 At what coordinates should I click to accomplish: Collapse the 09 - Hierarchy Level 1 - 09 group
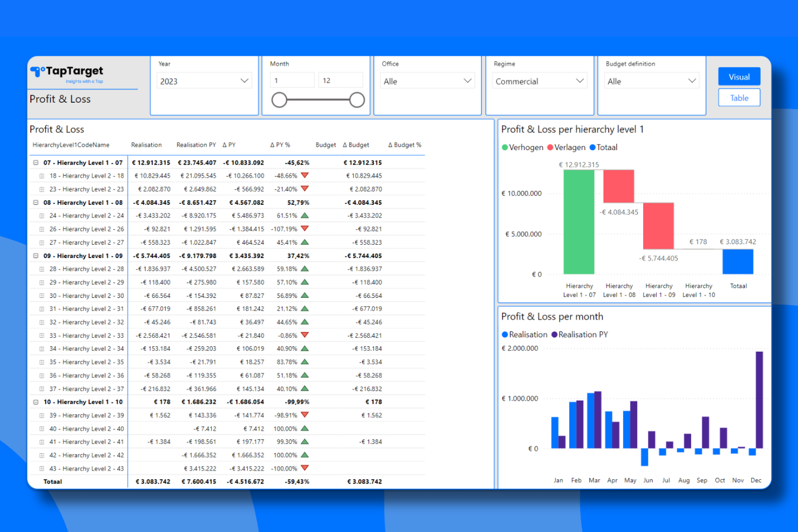pyautogui.click(x=36, y=256)
